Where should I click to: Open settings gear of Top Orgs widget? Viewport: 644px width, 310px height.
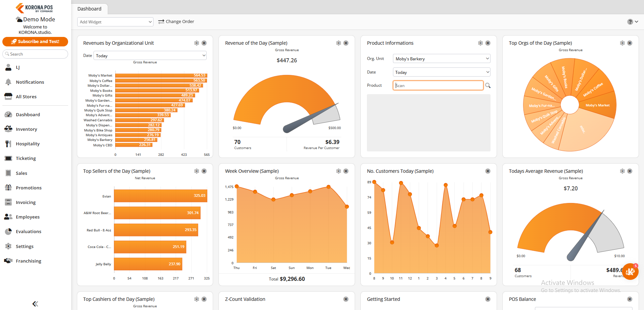pos(622,43)
